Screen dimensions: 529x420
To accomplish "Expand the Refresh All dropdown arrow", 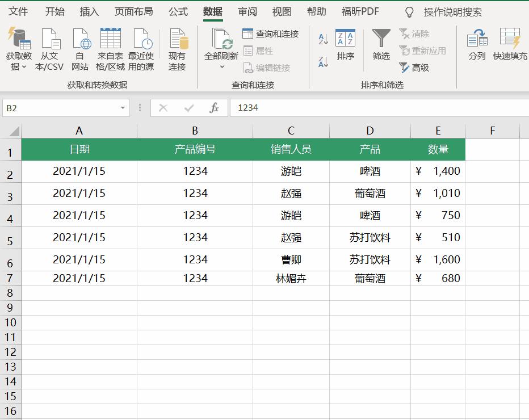I will pyautogui.click(x=221, y=67).
